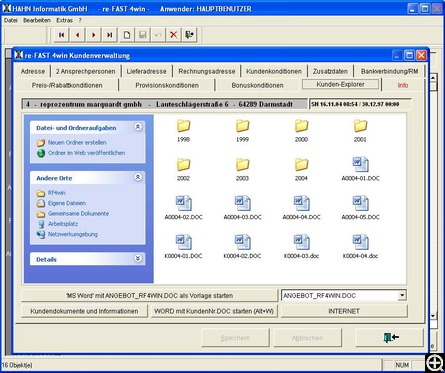Open the 1999 folder
This screenshot has width=445, height=373.
[242, 130]
